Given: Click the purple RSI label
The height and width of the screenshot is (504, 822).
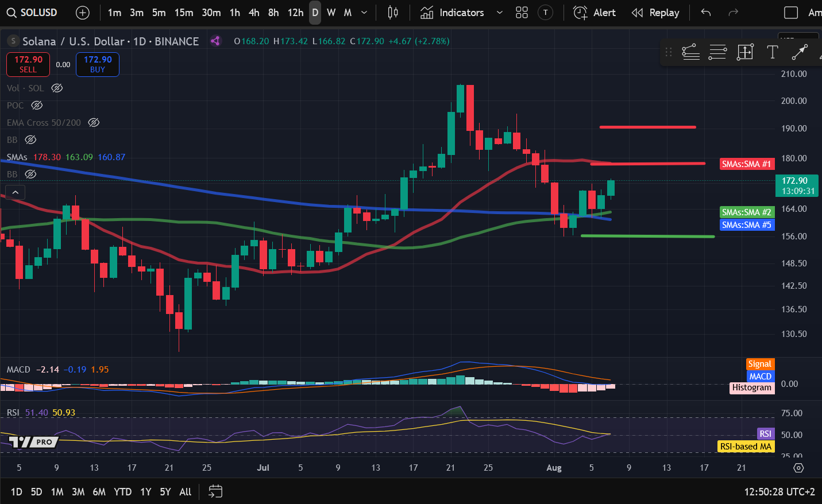Looking at the screenshot, I should 766,434.
